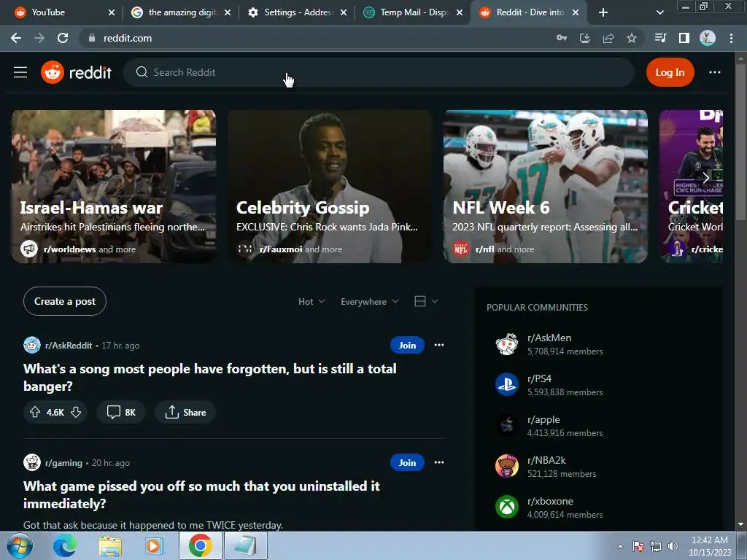Screen dimensions: 747x560
Task: Click in the Search Reddit field
Action: coord(379,72)
